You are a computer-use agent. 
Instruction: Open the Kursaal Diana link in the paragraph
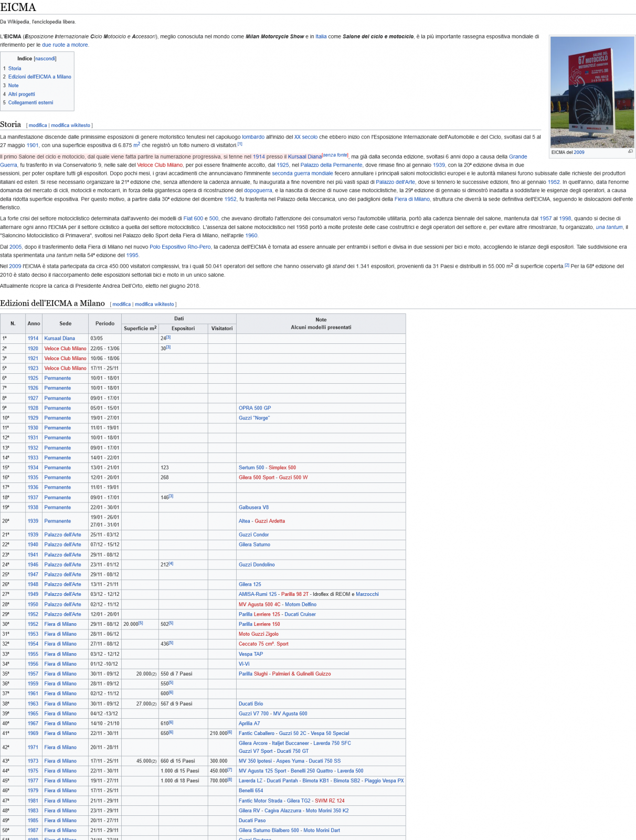305,157
